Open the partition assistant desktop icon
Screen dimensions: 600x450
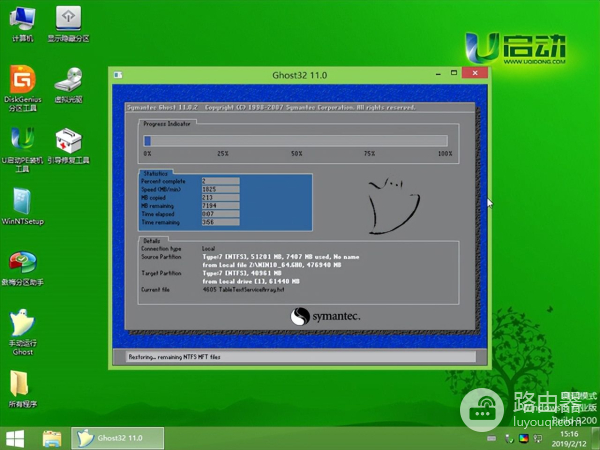[x=23, y=268]
